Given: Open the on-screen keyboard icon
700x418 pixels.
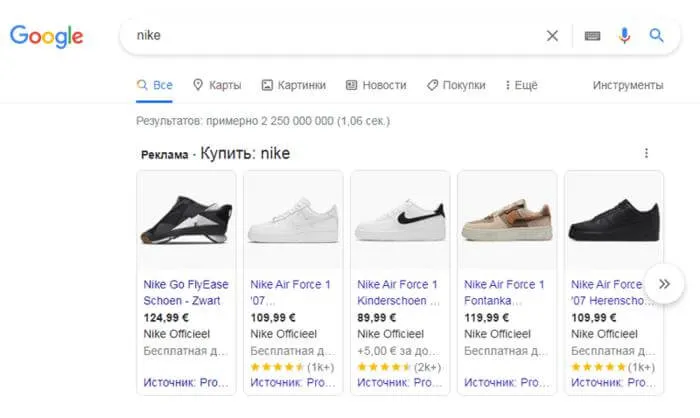Looking at the screenshot, I should click(592, 36).
